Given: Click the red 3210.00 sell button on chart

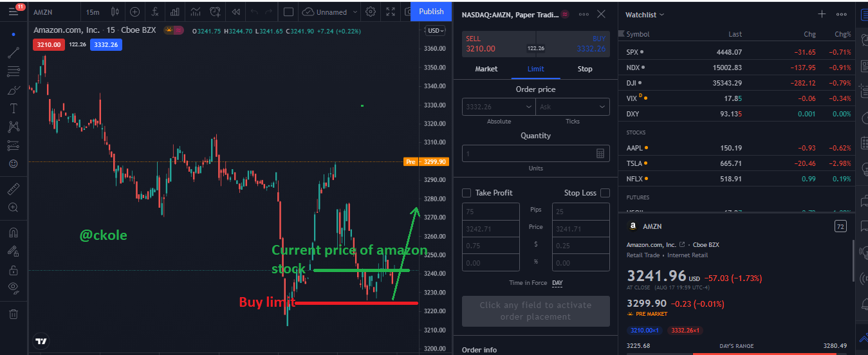Looking at the screenshot, I should [x=49, y=44].
